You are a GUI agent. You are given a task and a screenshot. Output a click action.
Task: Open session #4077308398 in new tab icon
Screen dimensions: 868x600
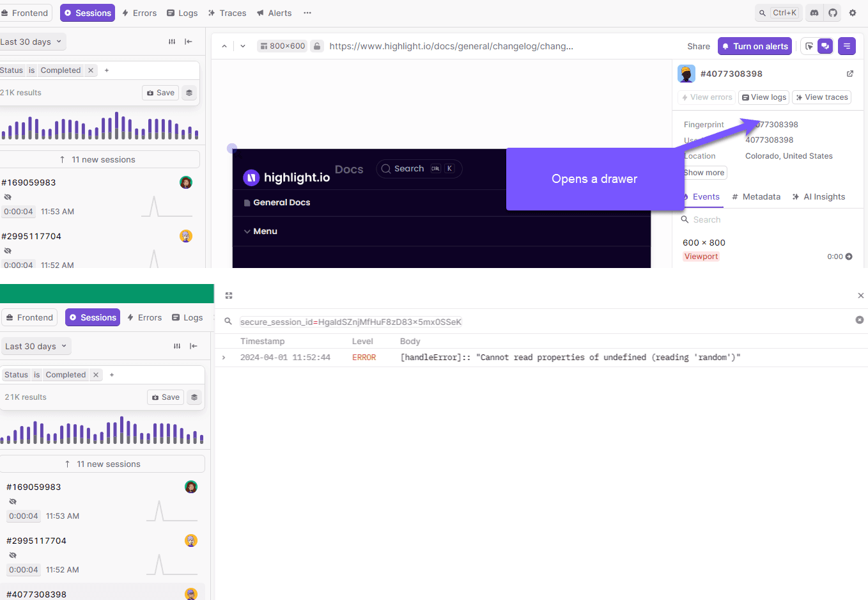click(x=850, y=74)
